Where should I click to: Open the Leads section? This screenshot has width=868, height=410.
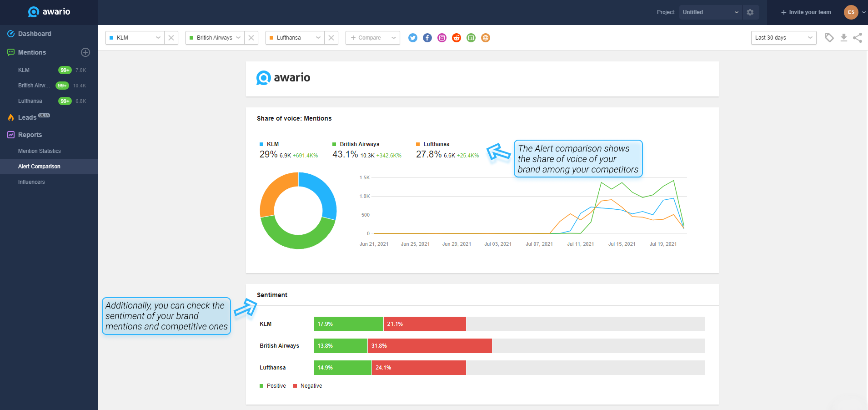pos(28,117)
